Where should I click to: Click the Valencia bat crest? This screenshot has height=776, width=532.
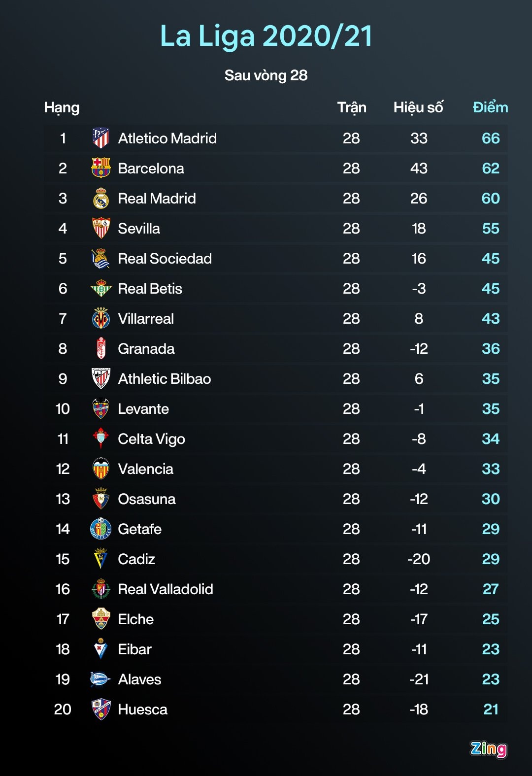[101, 469]
